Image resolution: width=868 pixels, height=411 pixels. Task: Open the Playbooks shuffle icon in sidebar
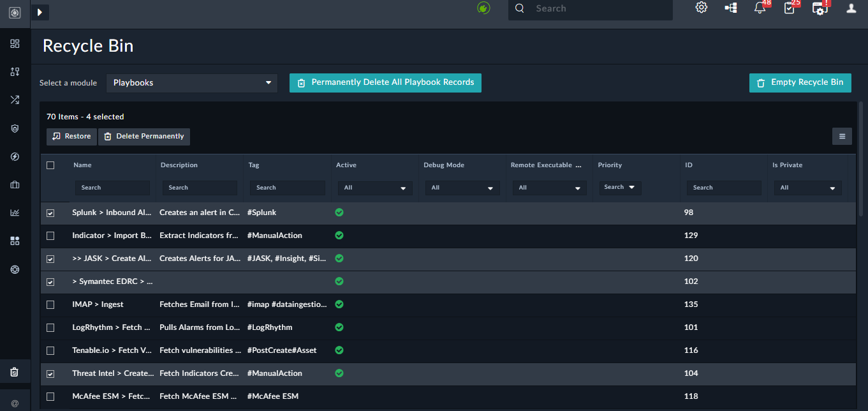15,100
